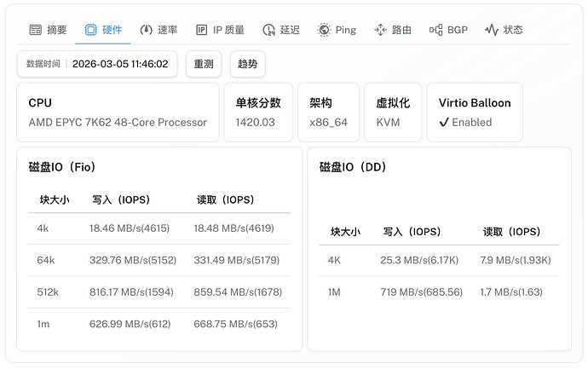Click Fio write value 626.99 MB/s(612)

pyautogui.click(x=130, y=324)
